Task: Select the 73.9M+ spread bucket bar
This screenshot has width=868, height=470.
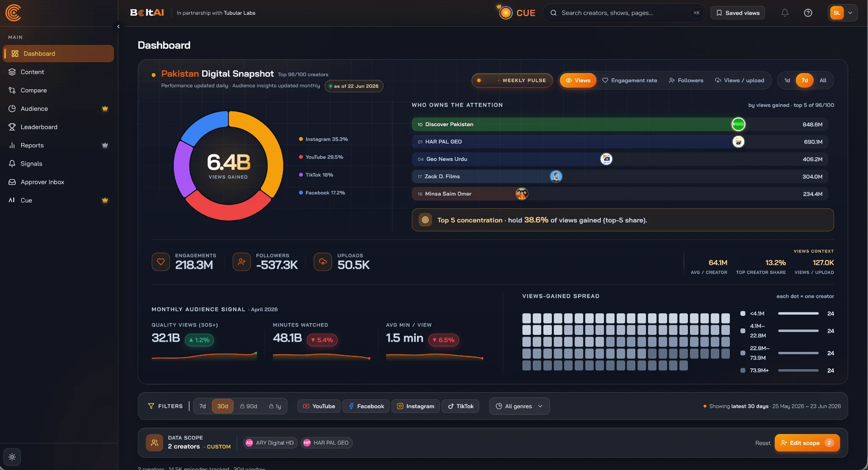Action: tap(798, 370)
